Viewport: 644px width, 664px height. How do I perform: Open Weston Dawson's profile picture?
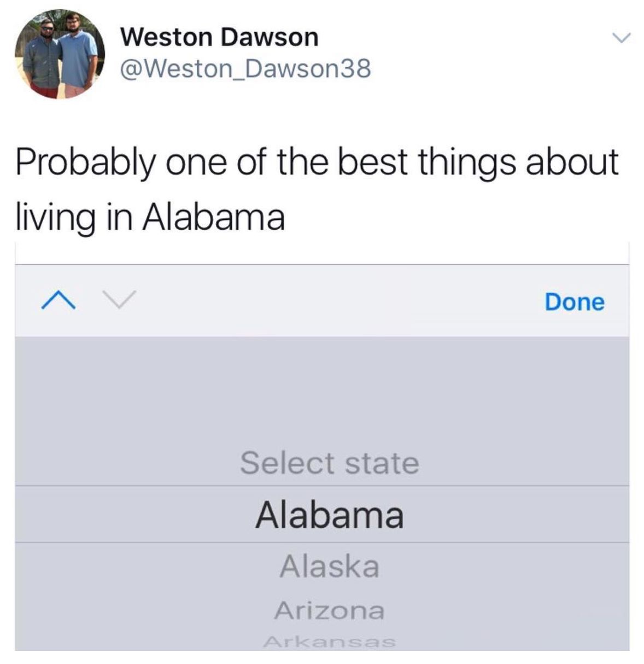tap(59, 54)
